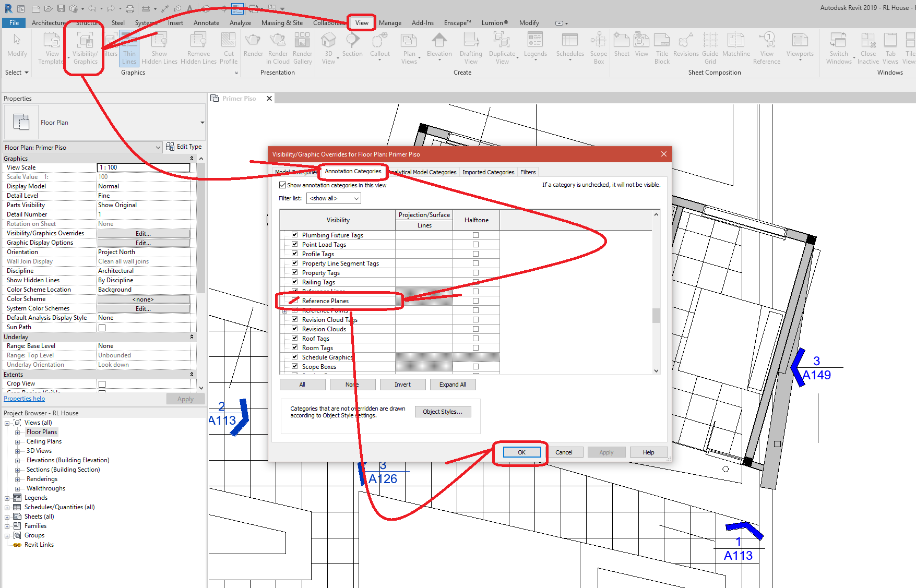Expand the Ceiling Plans tree node
Screen dimensions: 916x588
[x=17, y=442]
